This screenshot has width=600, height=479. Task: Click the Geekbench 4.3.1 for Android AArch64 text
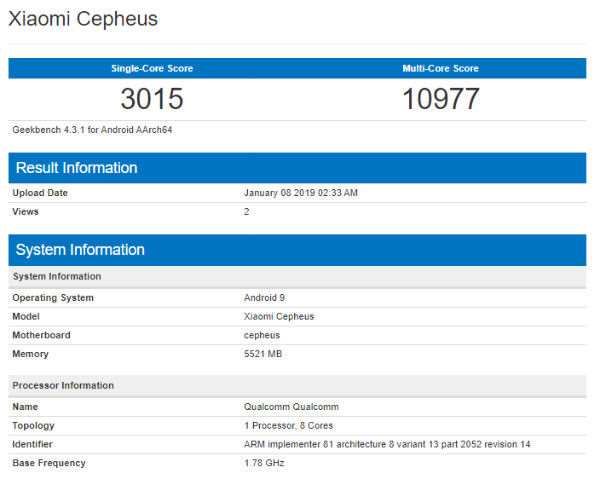[92, 130]
